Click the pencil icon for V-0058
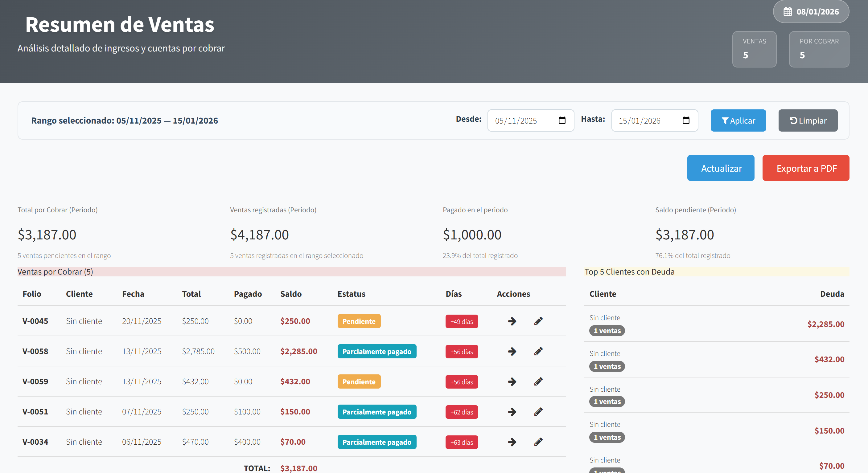 [538, 352]
